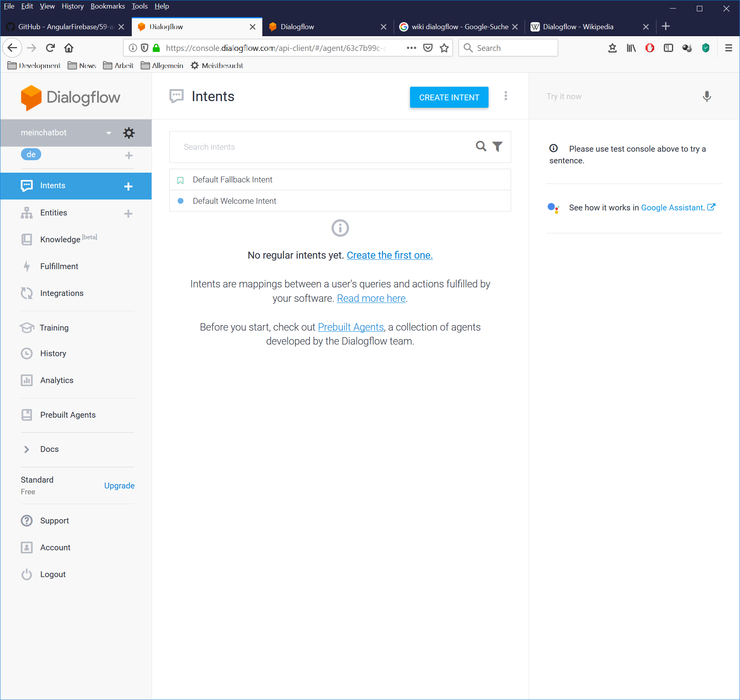
Task: Open agent settings gear icon
Action: coord(129,133)
